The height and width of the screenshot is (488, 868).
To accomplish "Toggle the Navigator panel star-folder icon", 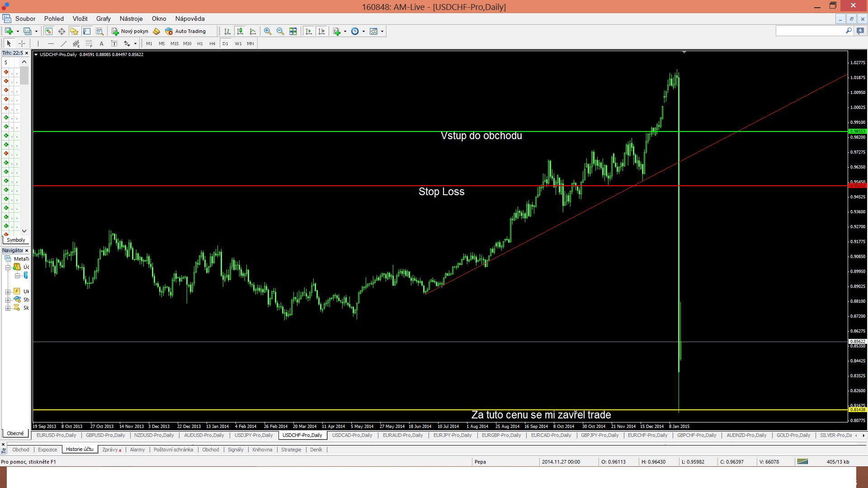I will [x=74, y=31].
